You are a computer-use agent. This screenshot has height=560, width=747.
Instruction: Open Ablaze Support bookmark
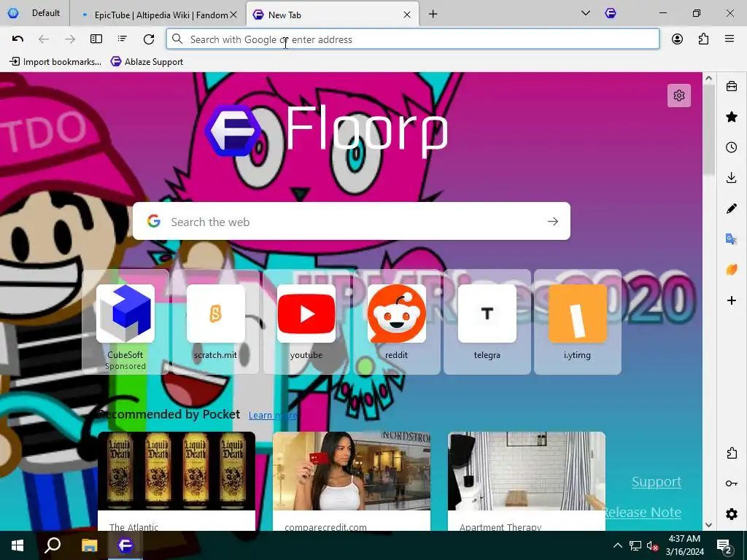tap(147, 62)
